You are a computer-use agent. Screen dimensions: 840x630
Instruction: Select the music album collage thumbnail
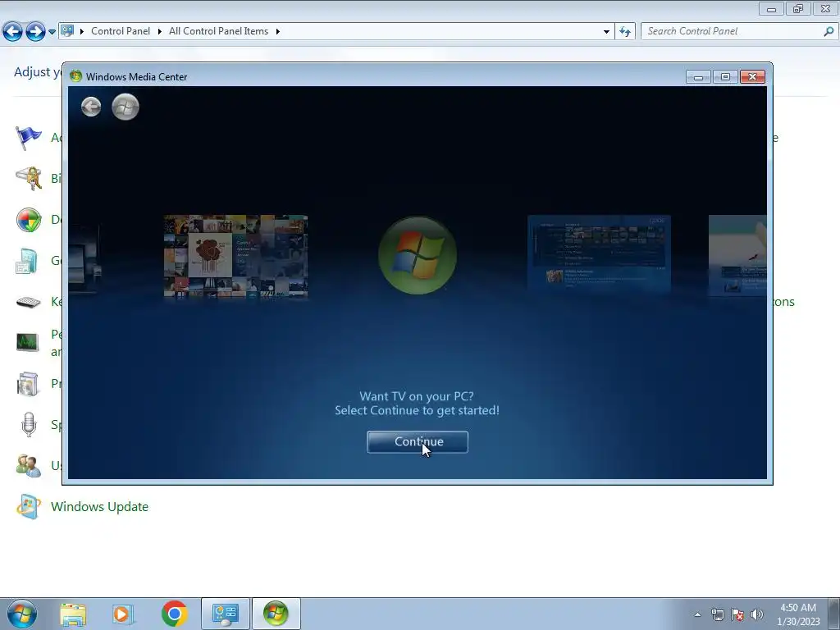pos(235,256)
